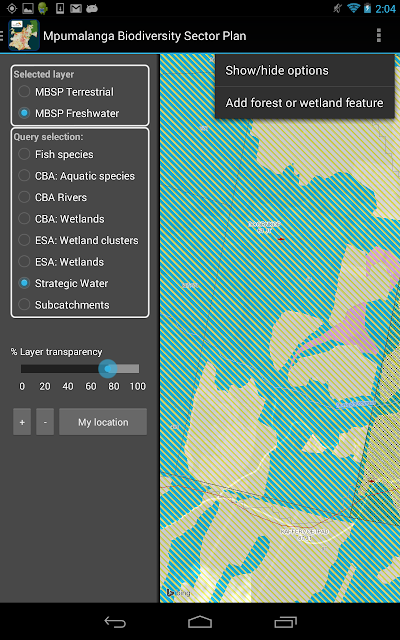Click the layer transparency slider handle
Viewport: 400px width, 640px height.
pos(108,369)
